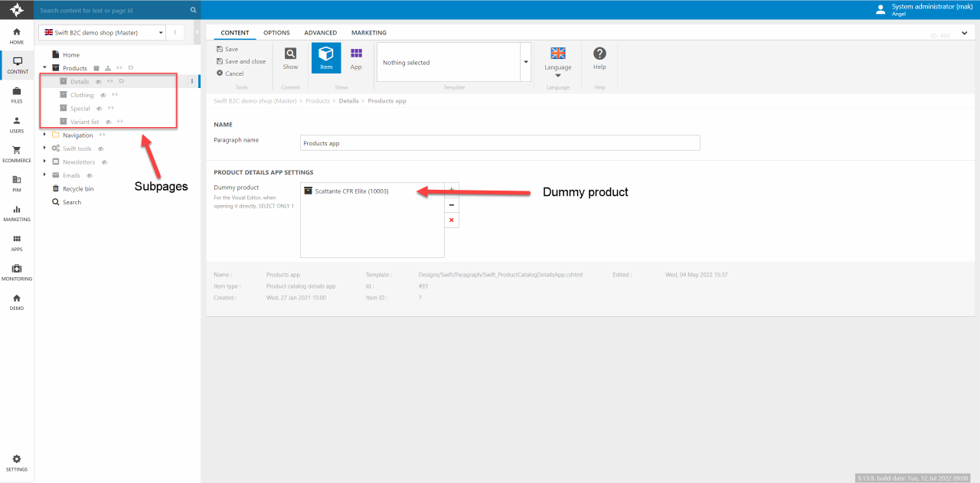Open Settings gear in sidebar

17,462
